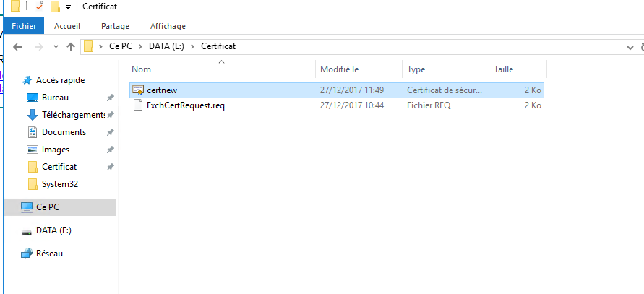Expand the chevron after DATA (E:) in path
Screen dimensions: 644x294
192,46
